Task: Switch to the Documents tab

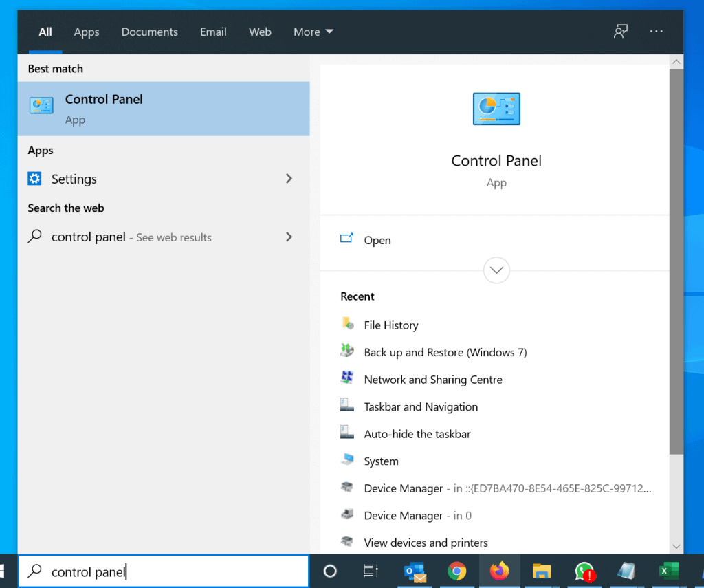Action: click(x=149, y=32)
